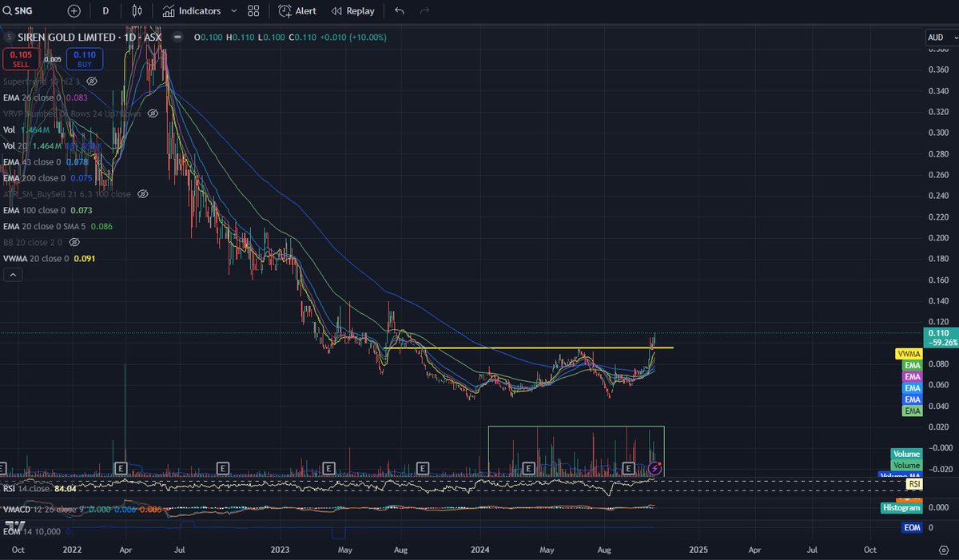Open the candlestick chart type selector
959x560 pixels.
point(137,11)
